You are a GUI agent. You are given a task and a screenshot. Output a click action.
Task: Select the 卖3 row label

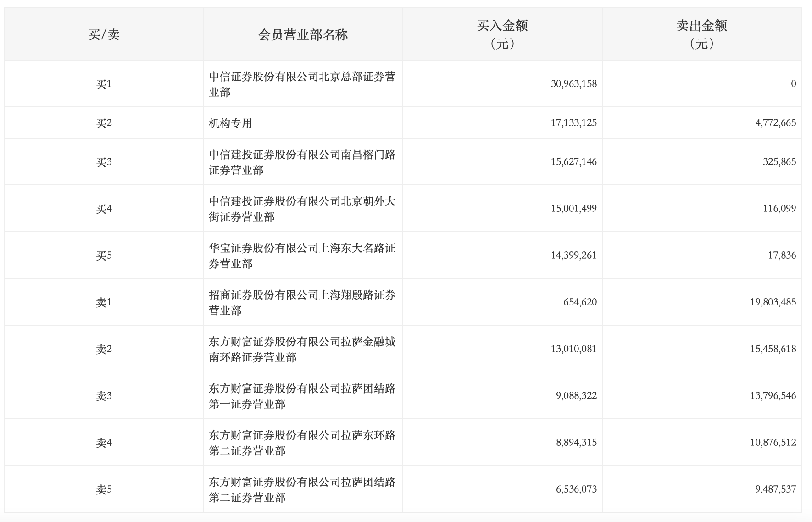coord(104,396)
